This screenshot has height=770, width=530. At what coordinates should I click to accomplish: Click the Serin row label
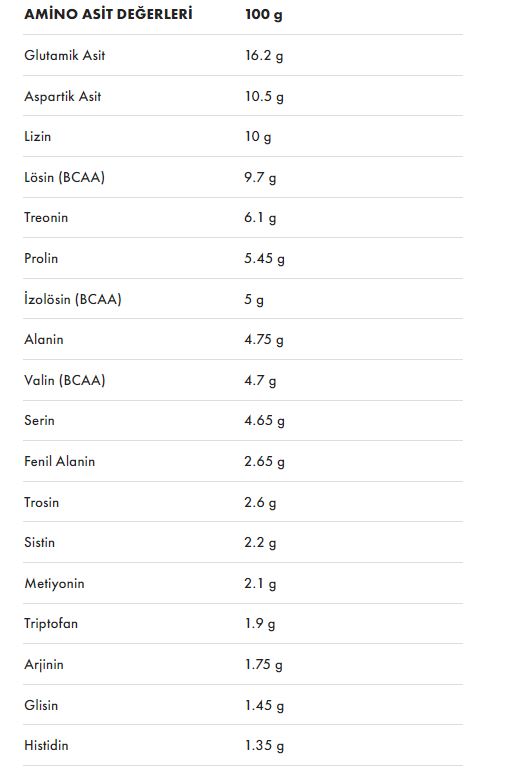click(x=39, y=420)
